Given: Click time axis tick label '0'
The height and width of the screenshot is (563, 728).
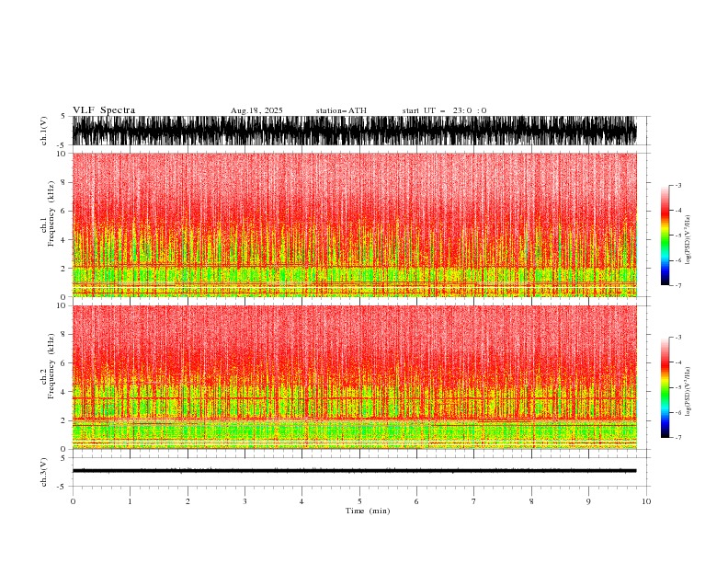Looking at the screenshot, I should pos(73,501).
